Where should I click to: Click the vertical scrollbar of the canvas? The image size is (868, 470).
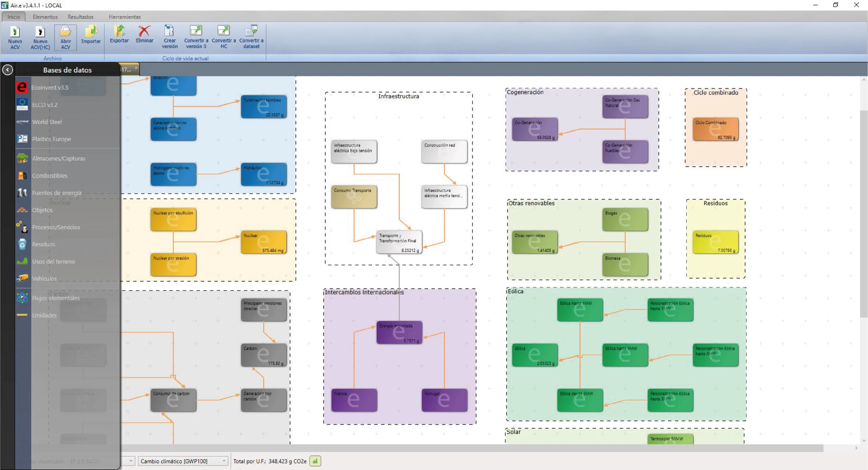coord(864,213)
